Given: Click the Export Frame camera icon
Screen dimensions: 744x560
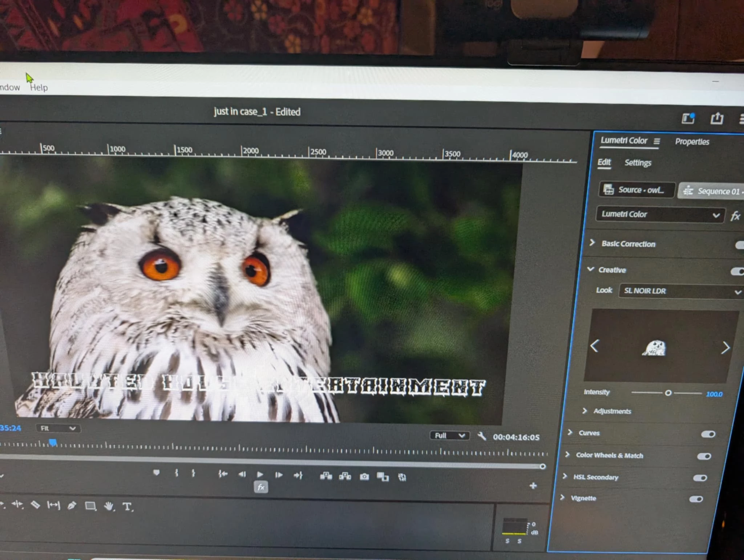Looking at the screenshot, I should point(364,476).
